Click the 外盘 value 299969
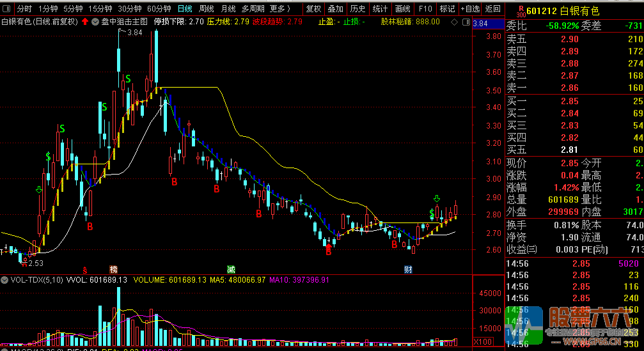The image size is (644, 351). (563, 212)
